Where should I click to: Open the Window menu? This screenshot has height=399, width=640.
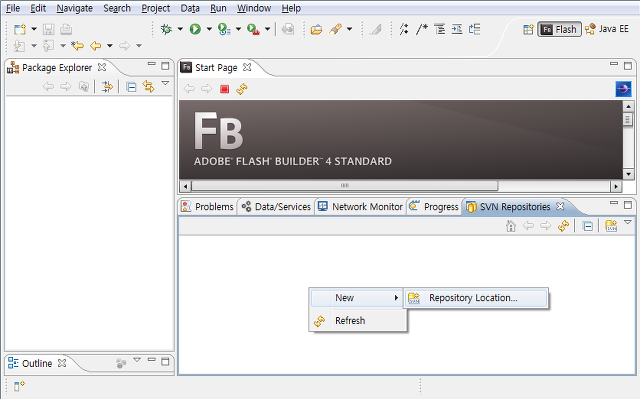(253, 8)
